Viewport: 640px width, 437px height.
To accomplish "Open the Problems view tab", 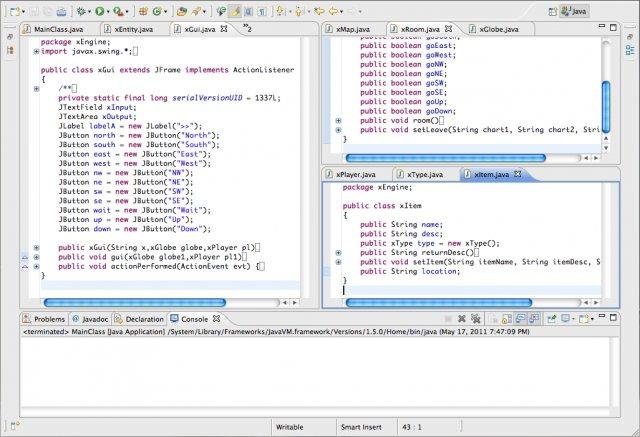I will [x=44, y=319].
